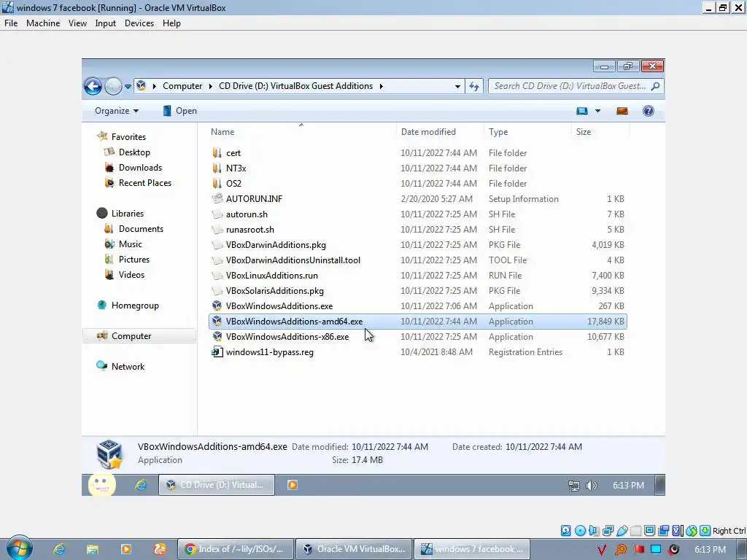Open the Input menu in VirtualBox
This screenshot has height=560, width=747.
click(x=105, y=23)
